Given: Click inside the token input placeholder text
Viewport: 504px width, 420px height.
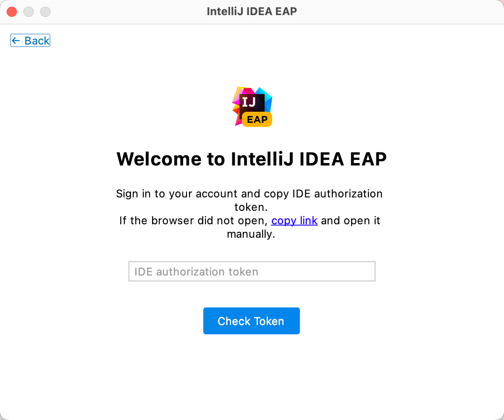Looking at the screenshot, I should 196,271.
